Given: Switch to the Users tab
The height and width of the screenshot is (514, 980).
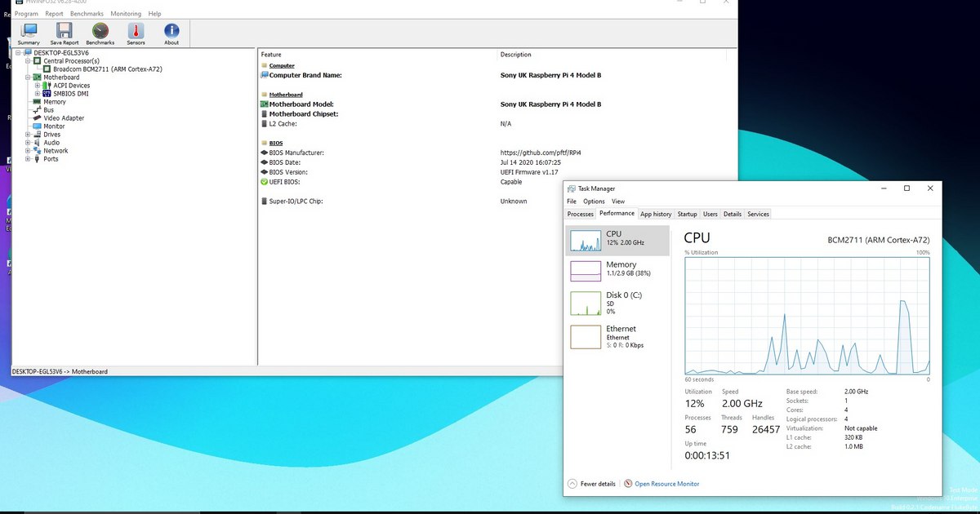Looking at the screenshot, I should click(710, 214).
